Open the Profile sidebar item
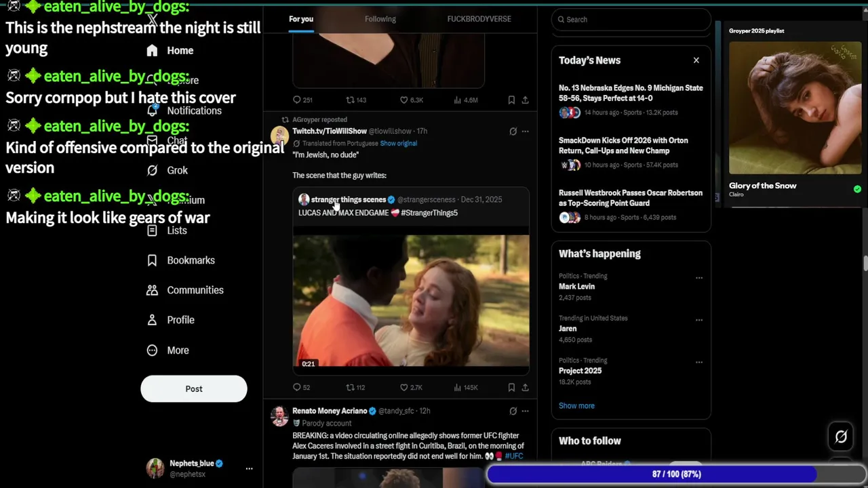 coord(171,320)
